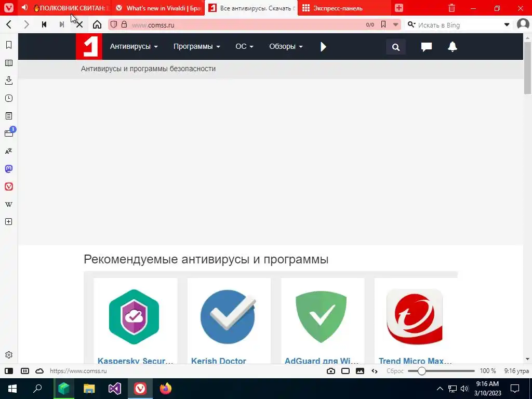Open Kerish Doctor link
532x399 pixels.
click(x=219, y=361)
